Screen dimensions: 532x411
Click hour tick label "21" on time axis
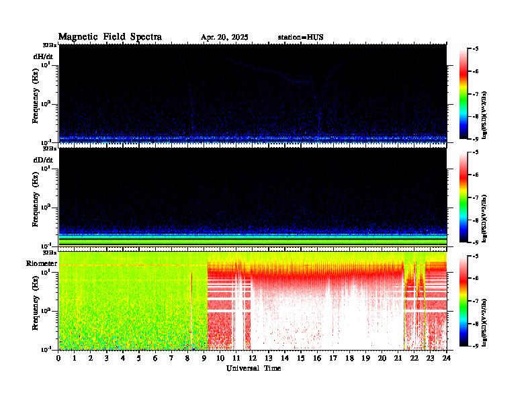point(398,359)
